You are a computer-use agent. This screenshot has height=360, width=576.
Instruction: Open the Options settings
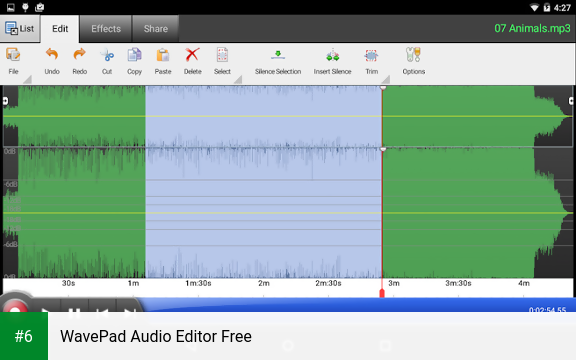414,61
